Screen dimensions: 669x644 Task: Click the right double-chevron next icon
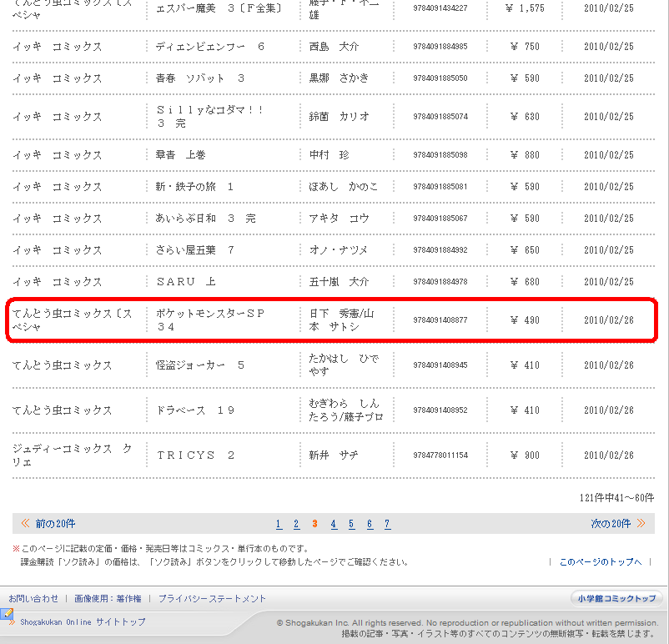click(x=641, y=524)
